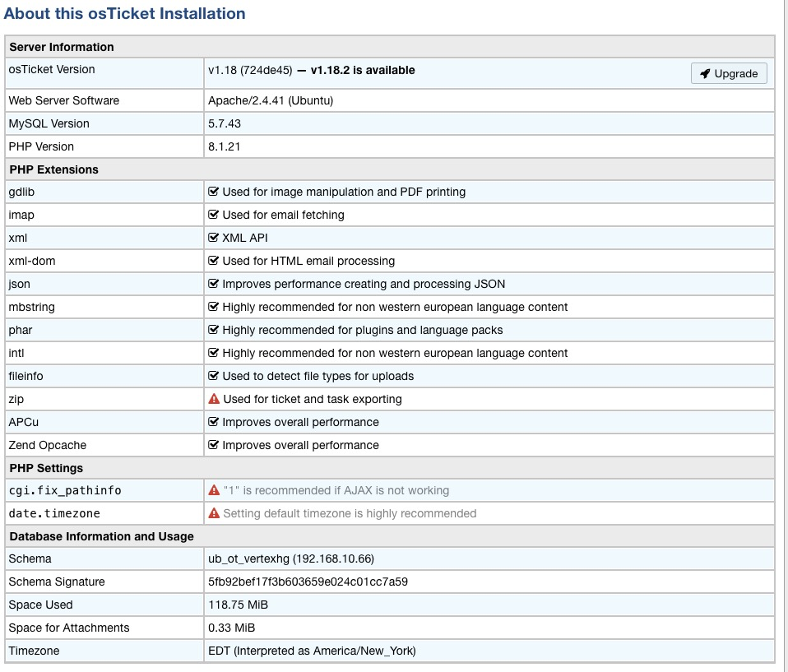
Task: Click the schema value 'ub_ot_vertexhg (192.168.10.66)'
Action: [291, 559]
